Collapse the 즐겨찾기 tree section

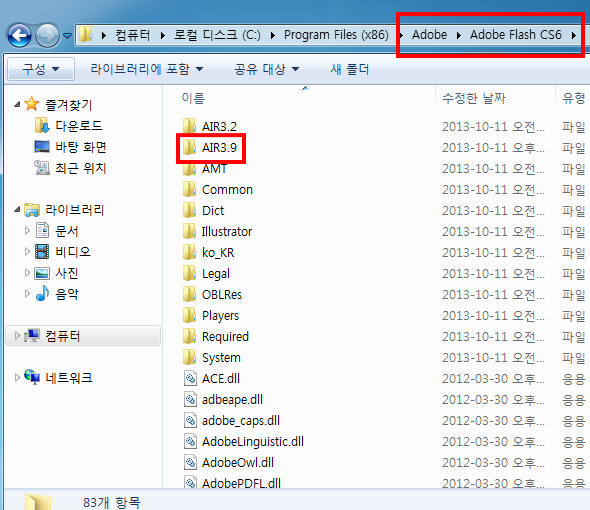click(x=17, y=104)
